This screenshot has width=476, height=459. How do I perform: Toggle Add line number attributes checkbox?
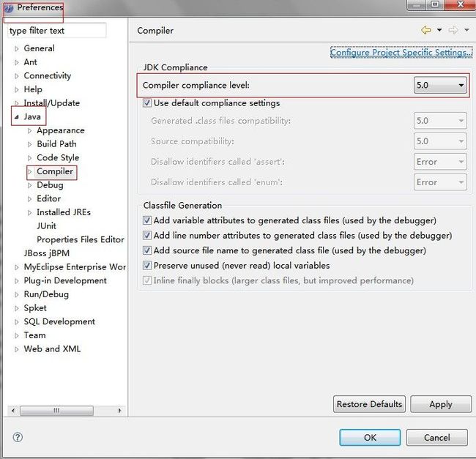(x=147, y=236)
